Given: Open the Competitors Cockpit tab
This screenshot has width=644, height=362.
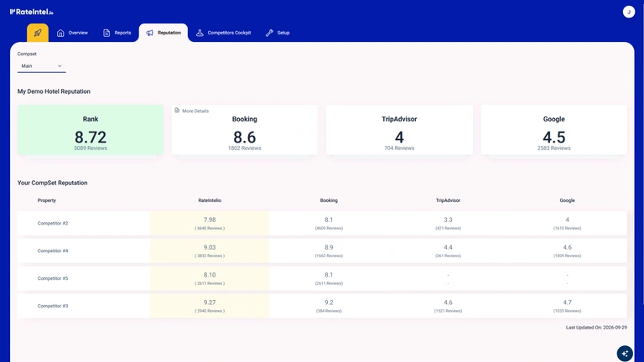Looking at the screenshot, I should pyautogui.click(x=223, y=33).
